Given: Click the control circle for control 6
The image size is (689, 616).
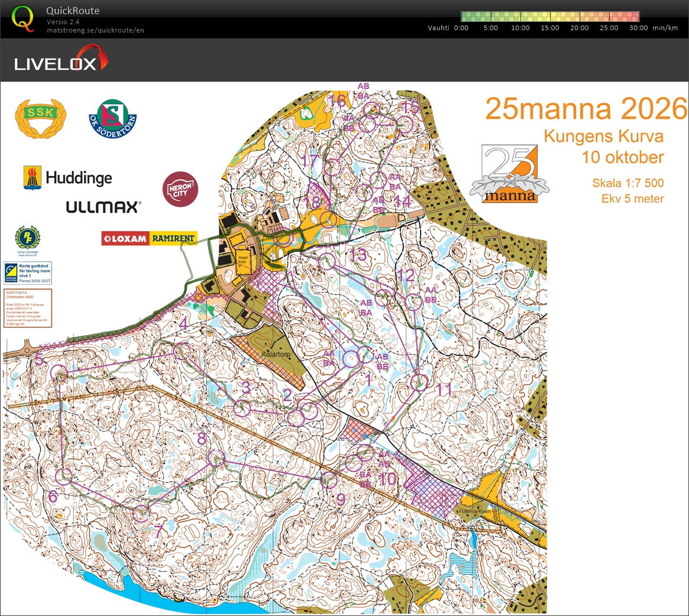Looking at the screenshot, I should click(63, 476).
